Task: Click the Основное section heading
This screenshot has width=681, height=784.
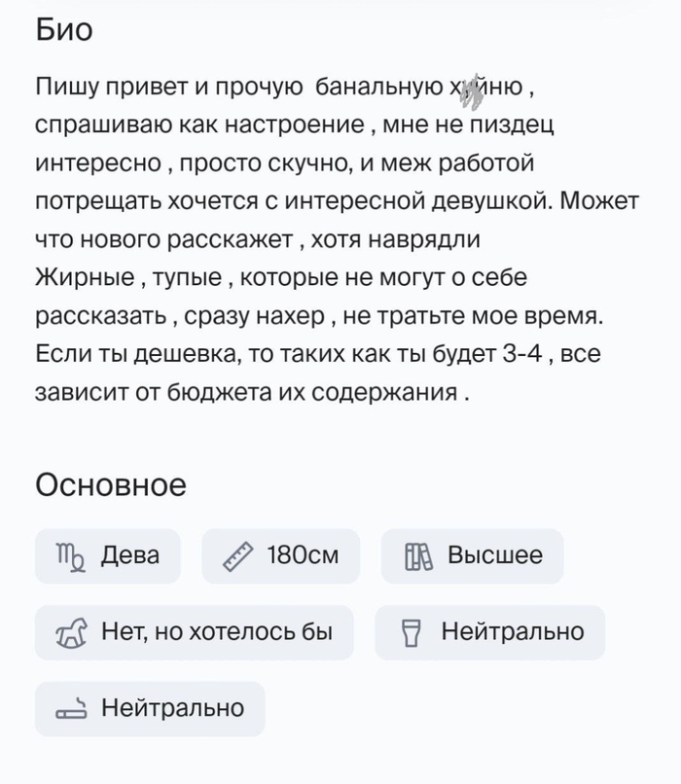Action: click(110, 484)
